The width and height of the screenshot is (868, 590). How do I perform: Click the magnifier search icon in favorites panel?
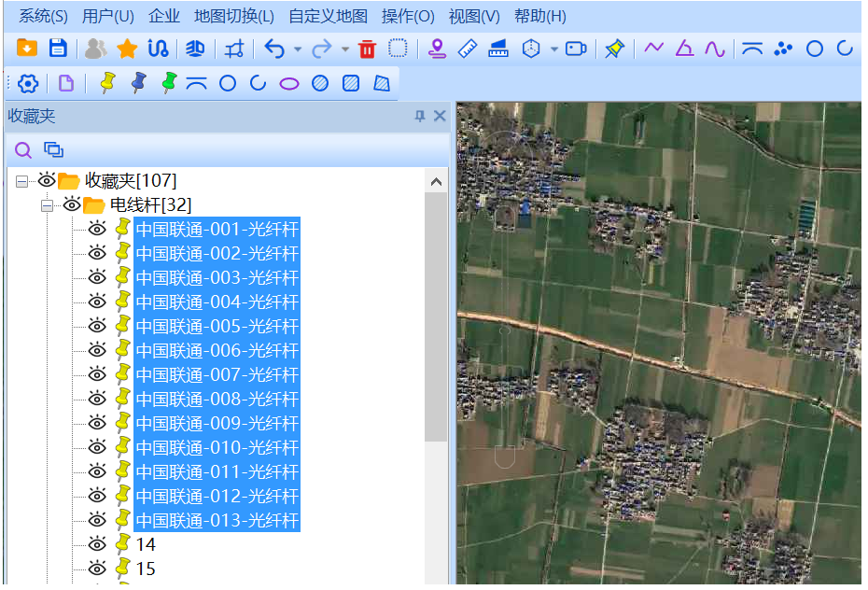[22, 150]
